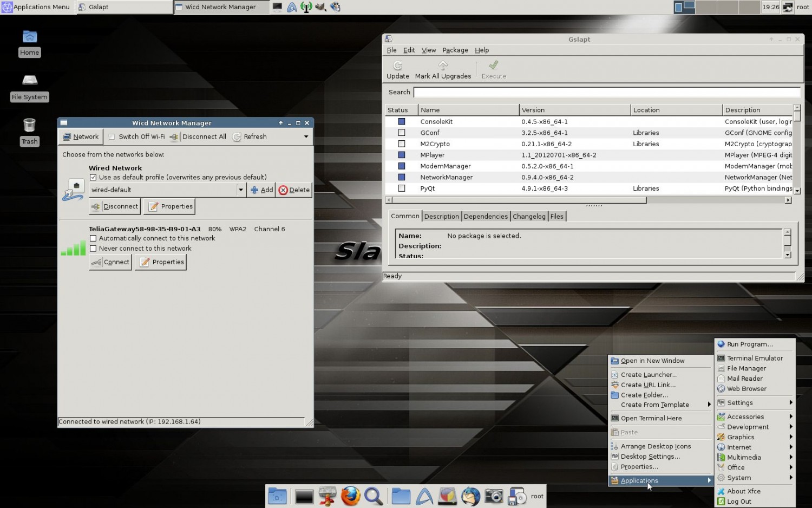812x508 pixels.
Task: Click the wireless antenna icon in top panel
Action: coord(306,7)
